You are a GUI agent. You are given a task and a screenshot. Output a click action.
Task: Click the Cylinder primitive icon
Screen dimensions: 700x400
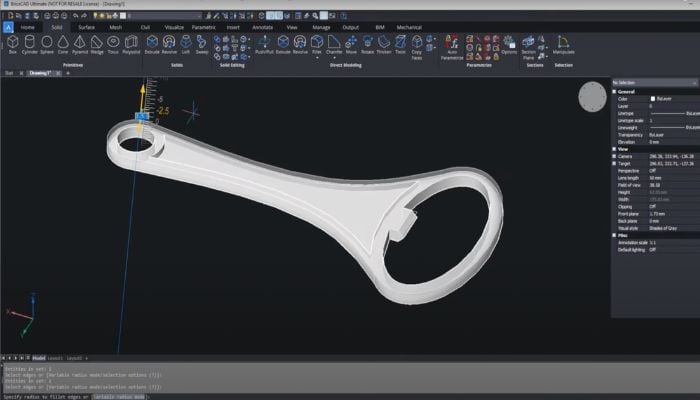tap(30, 43)
